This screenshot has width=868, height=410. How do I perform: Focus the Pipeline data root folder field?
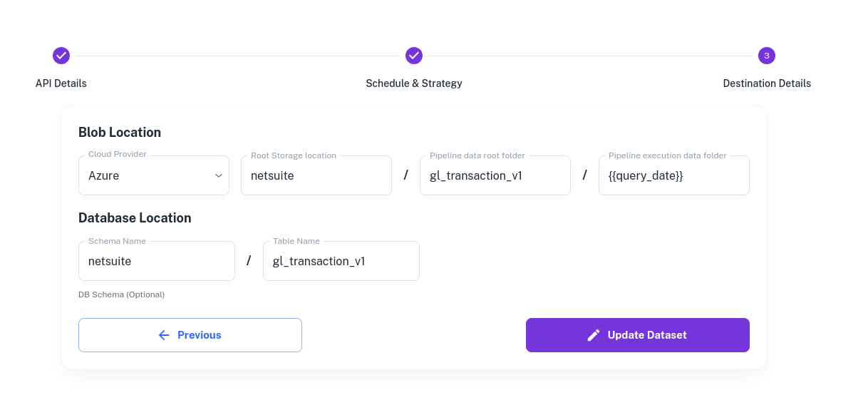point(495,175)
